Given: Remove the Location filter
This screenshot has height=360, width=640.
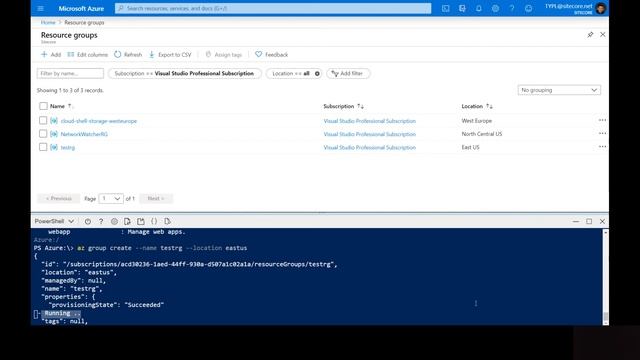Looking at the screenshot, I should (317, 73).
